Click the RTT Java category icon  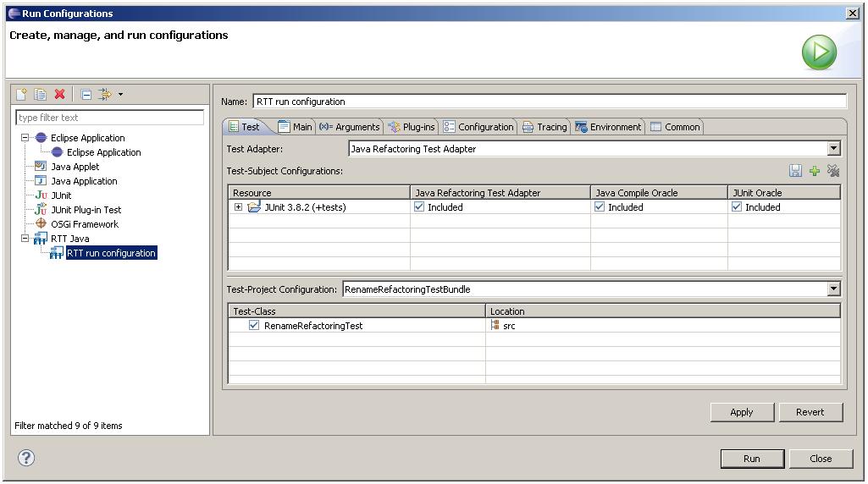click(x=41, y=239)
